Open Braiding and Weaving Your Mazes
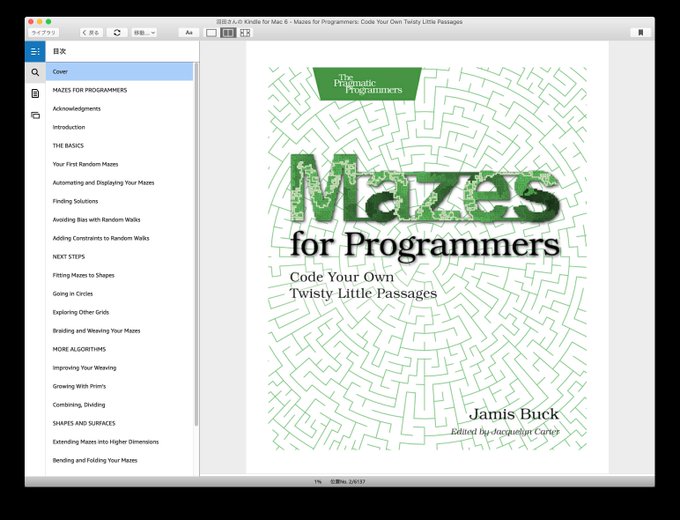Viewport: 680px width, 520px height. click(x=120, y=330)
